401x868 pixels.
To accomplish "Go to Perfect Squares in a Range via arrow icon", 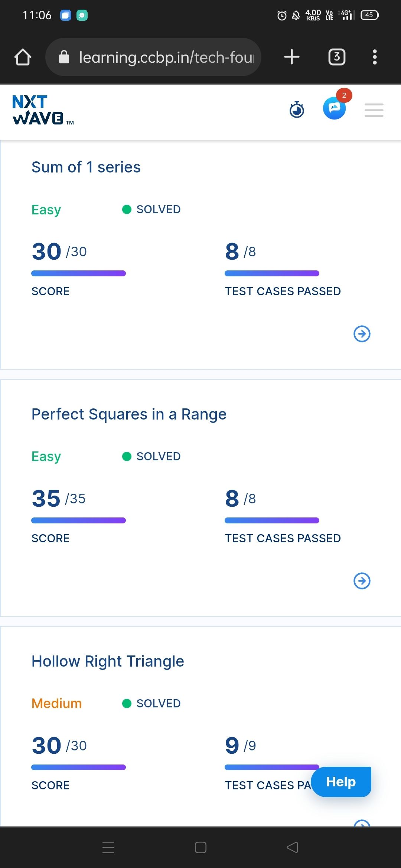I will click(362, 581).
